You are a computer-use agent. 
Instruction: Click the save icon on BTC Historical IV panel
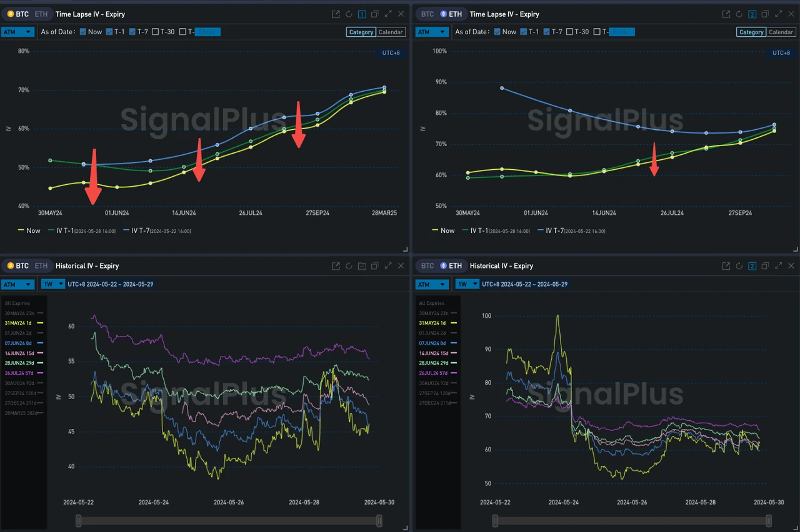[362, 265]
